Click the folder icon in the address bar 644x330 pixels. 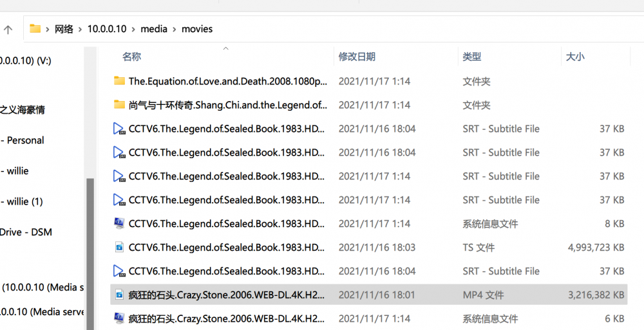[35, 29]
